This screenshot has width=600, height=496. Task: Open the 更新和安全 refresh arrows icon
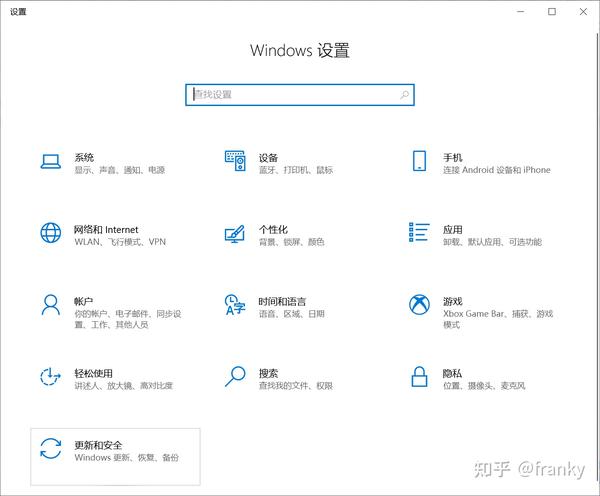pos(51,449)
